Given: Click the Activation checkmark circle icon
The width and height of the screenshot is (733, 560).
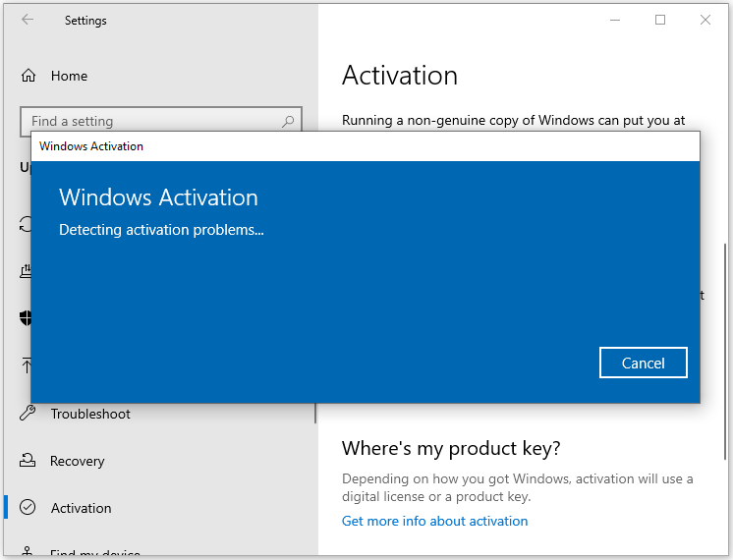Looking at the screenshot, I should point(28,508).
